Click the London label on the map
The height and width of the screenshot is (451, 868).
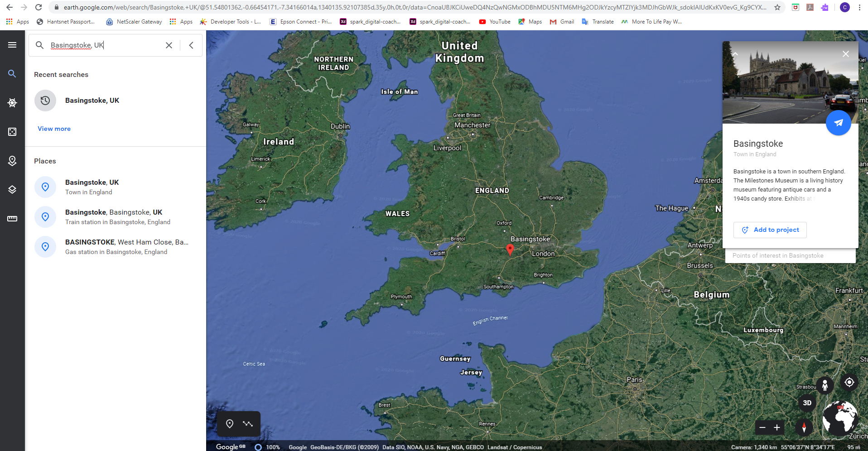[x=543, y=254]
